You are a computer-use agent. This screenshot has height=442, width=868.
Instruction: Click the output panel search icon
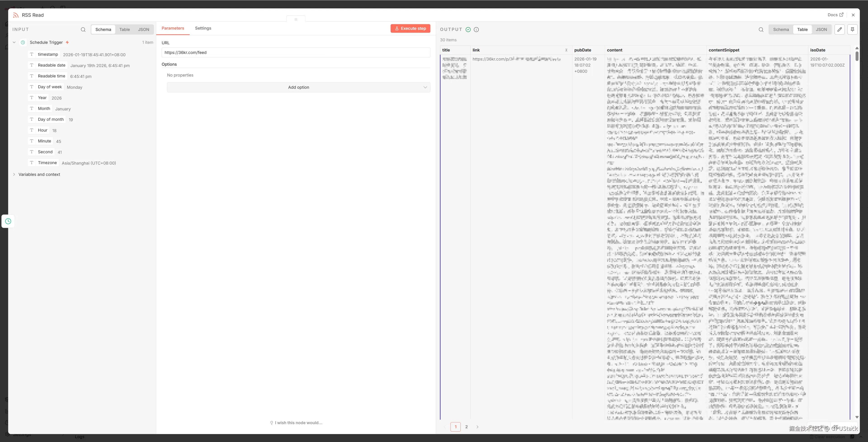tap(761, 30)
